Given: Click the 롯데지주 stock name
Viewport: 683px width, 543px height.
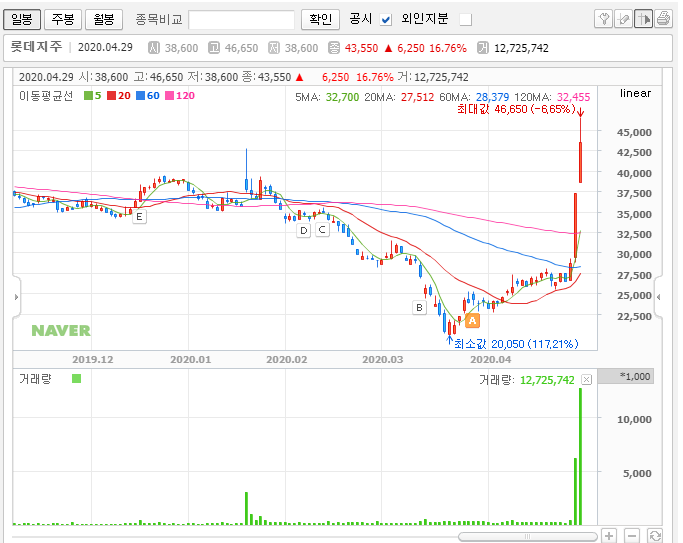Looking at the screenshot, I should coord(36,47).
